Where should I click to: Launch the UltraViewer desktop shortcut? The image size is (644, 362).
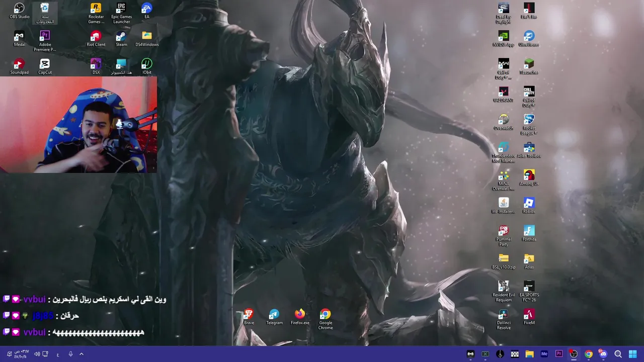coord(529,39)
